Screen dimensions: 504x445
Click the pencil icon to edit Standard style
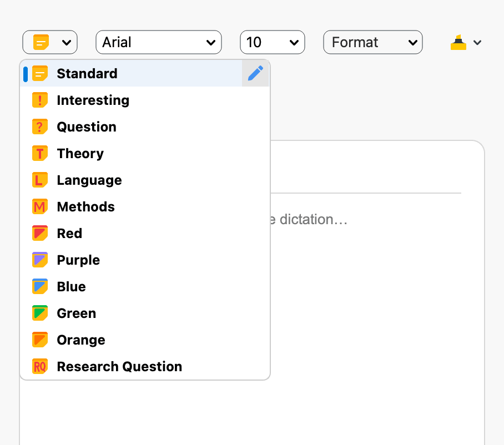pyautogui.click(x=255, y=73)
